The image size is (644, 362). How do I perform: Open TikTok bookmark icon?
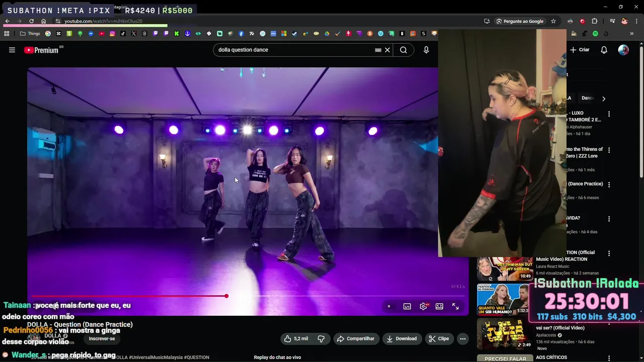123,34
